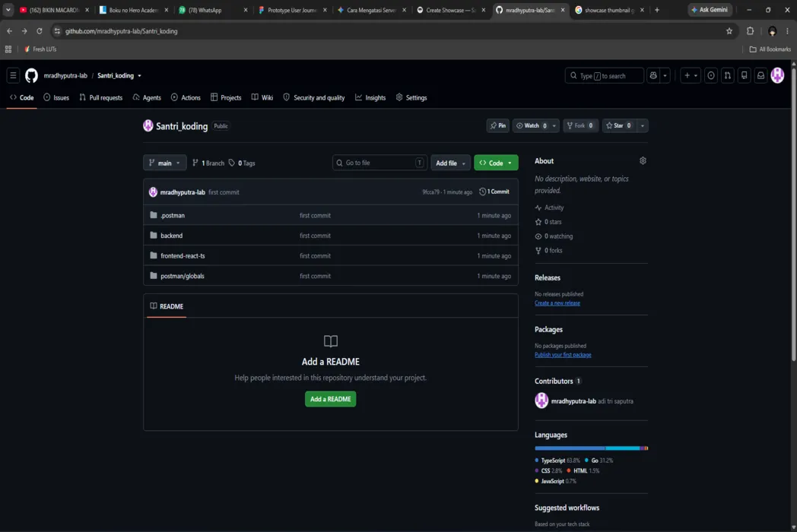
Task: Switch to the Security and quality tab
Action: click(x=313, y=97)
